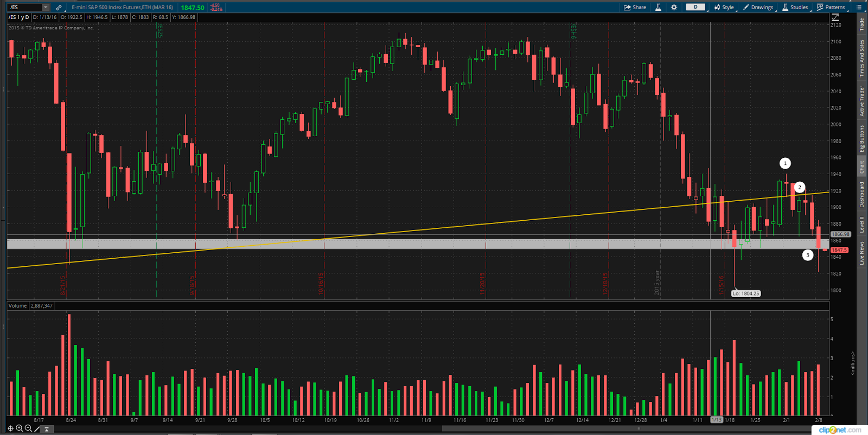Click the C: 1883 close value
Screen dimensions: 868x435
(x=140, y=17)
